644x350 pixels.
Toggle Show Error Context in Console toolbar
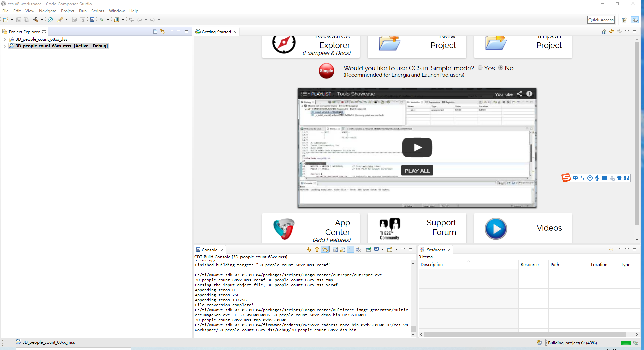(x=325, y=250)
